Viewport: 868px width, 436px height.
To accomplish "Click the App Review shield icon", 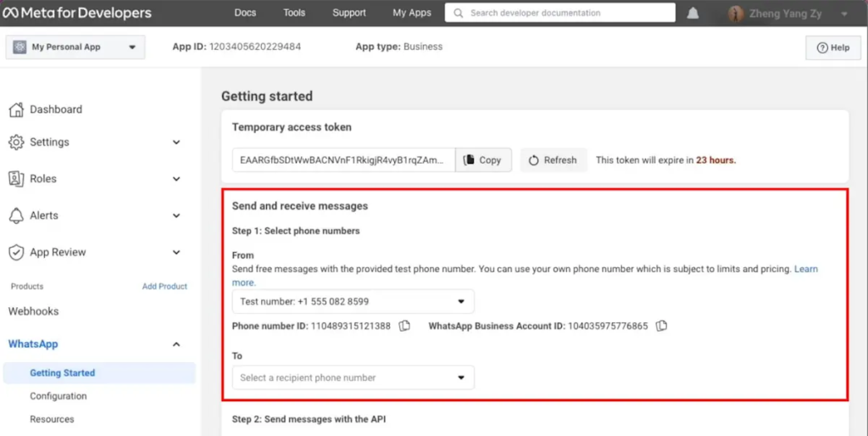I will pyautogui.click(x=16, y=253).
